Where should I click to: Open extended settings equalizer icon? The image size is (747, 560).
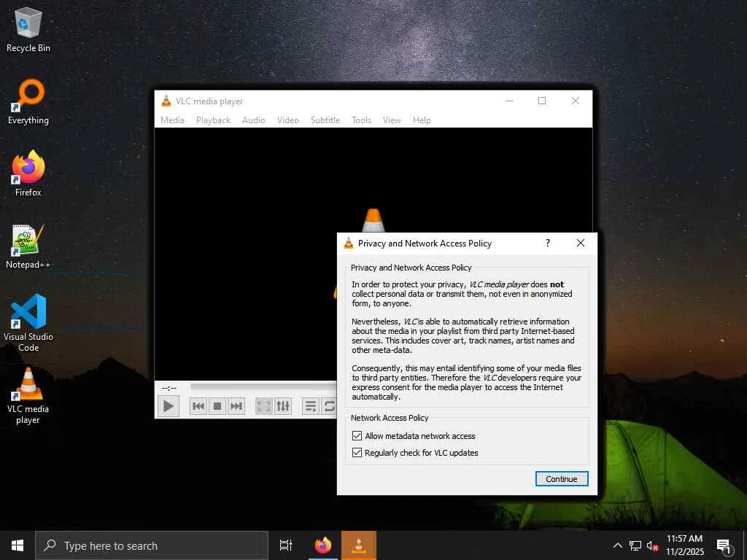(283, 406)
